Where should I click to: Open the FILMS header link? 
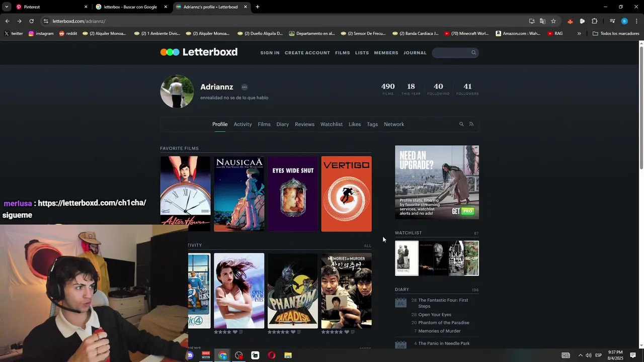(x=343, y=53)
